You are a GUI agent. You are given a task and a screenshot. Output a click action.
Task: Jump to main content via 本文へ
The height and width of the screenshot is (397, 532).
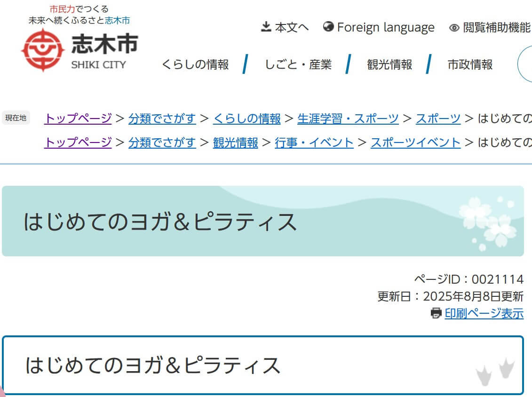pos(292,27)
